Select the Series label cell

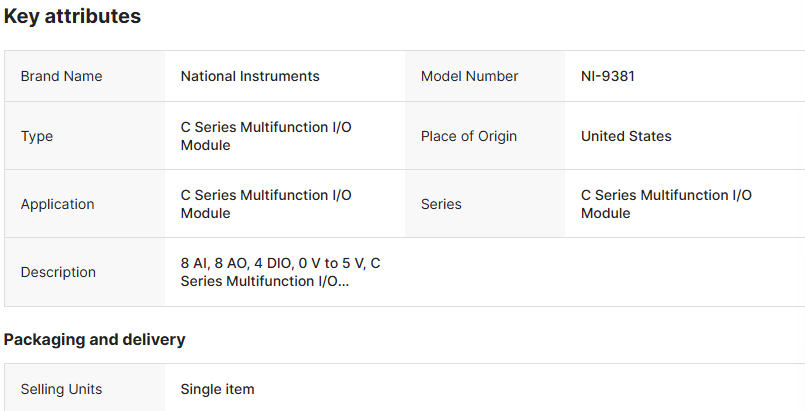(x=441, y=204)
